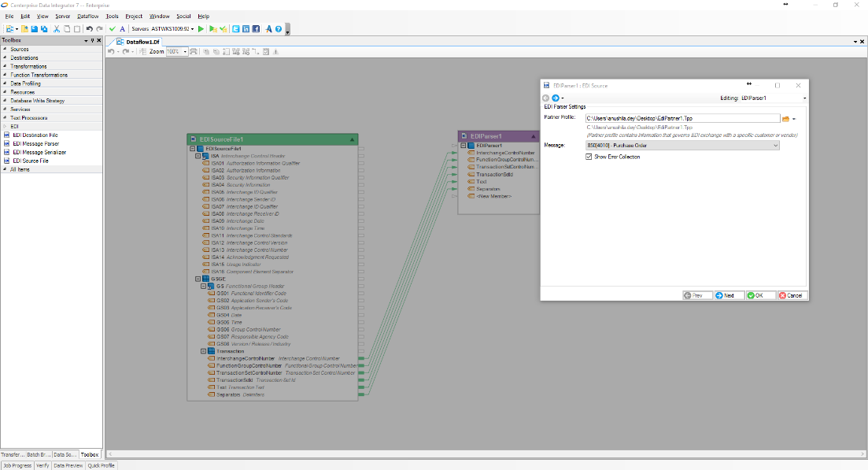
Task: Click the green Verify checkmark icon
Action: coord(113,29)
